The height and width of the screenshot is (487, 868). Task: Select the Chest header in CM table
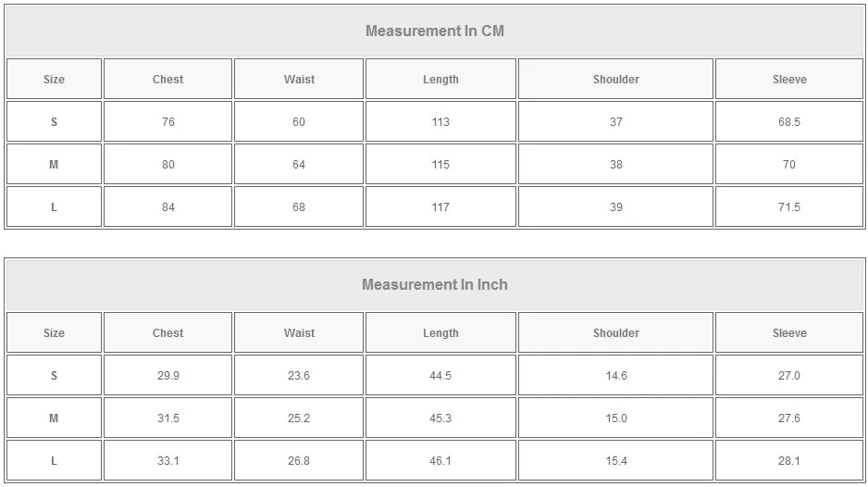[167, 80]
